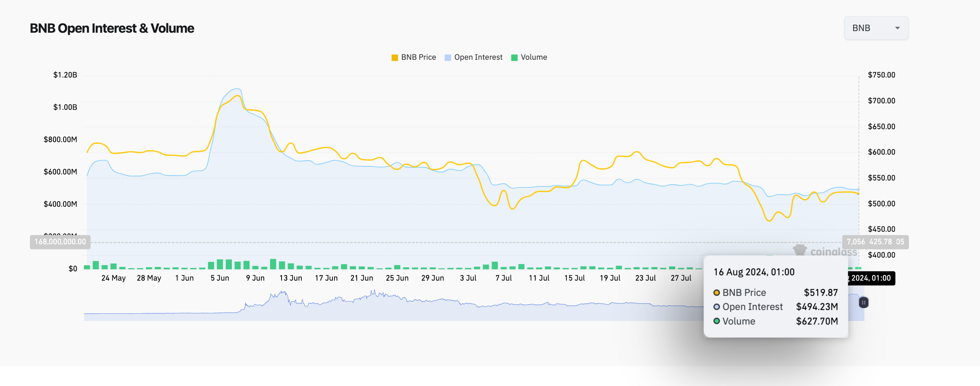Click the tooltip Open Interest value $494.23M
The width and height of the screenshot is (980, 386).
pyautogui.click(x=817, y=307)
